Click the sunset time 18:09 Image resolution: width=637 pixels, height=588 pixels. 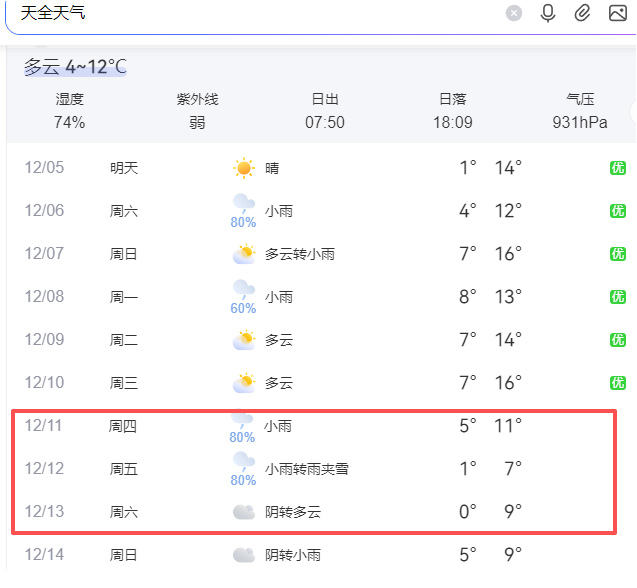[453, 122]
